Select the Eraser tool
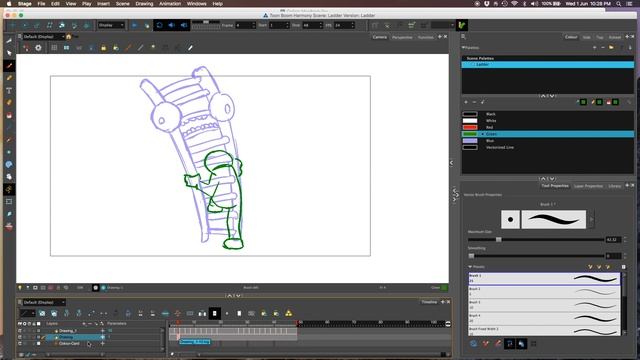 [9, 102]
